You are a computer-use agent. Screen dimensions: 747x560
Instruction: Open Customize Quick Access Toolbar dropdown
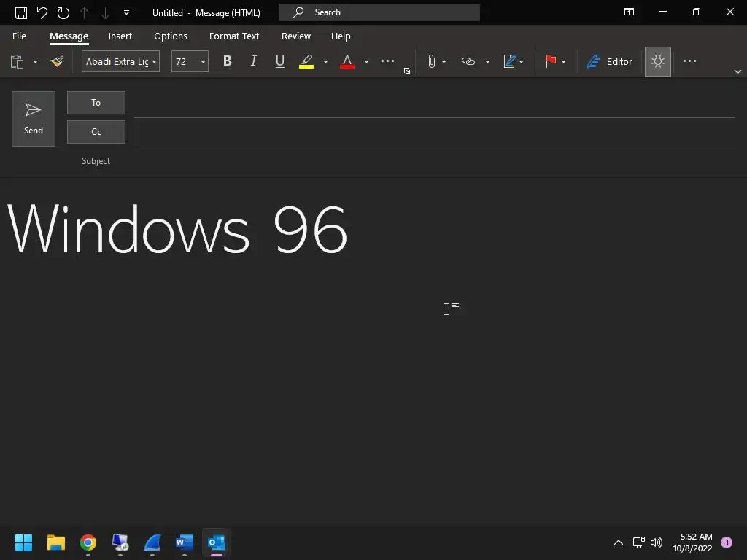point(126,13)
